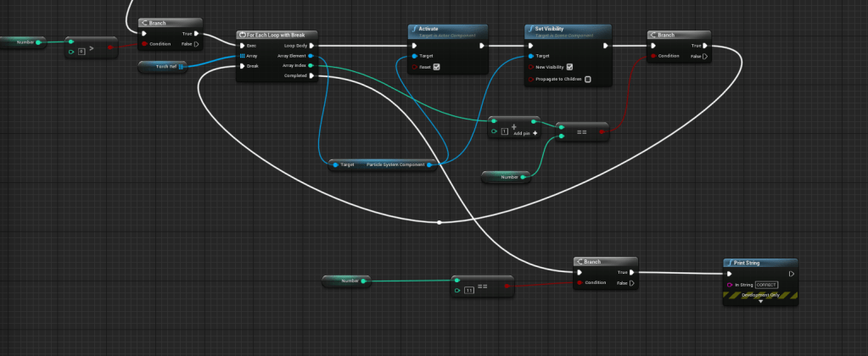Click the Particle System Component output pin

(429, 164)
